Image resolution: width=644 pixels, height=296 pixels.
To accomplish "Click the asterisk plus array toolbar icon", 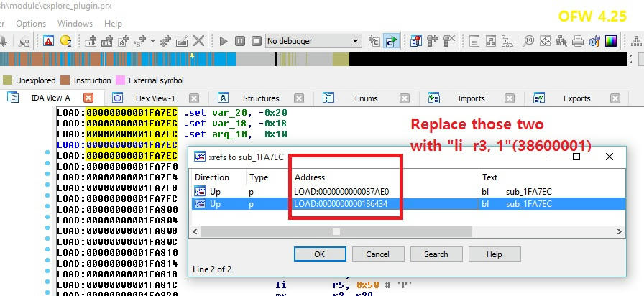I will (165, 41).
